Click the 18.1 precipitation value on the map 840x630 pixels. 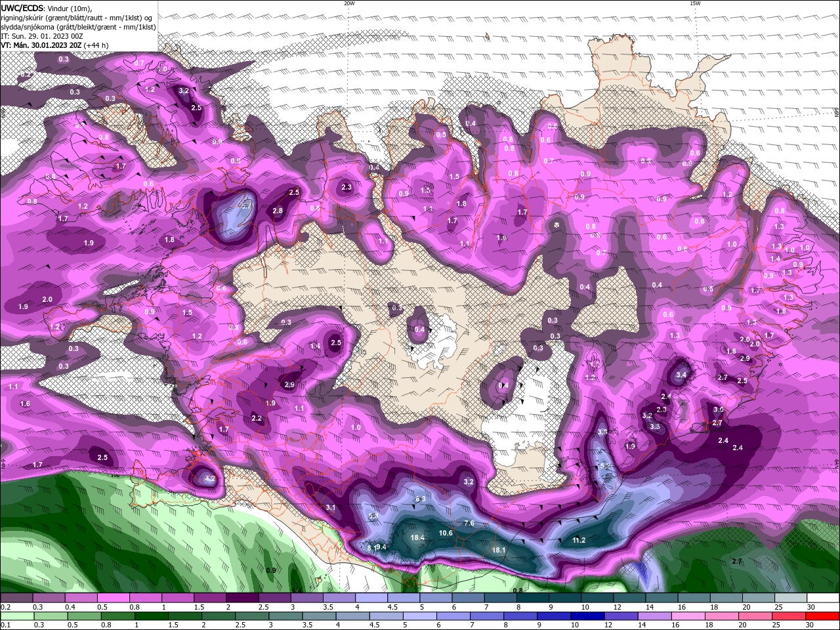click(499, 550)
